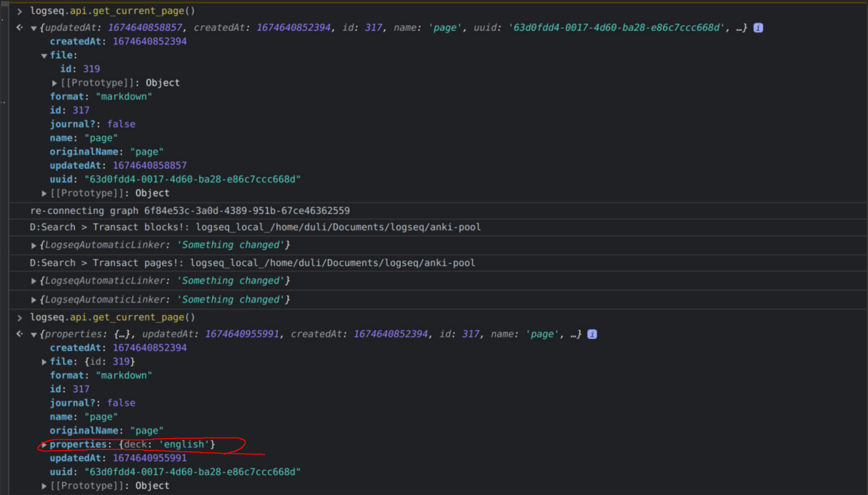Click the return-value arrow before the second object output
868x495 pixels.
pos(19,334)
